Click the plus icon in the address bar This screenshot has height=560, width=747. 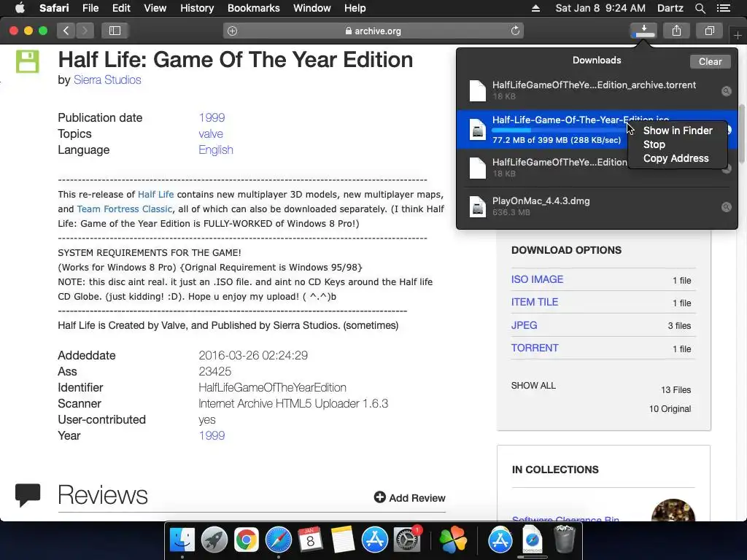pos(232,31)
